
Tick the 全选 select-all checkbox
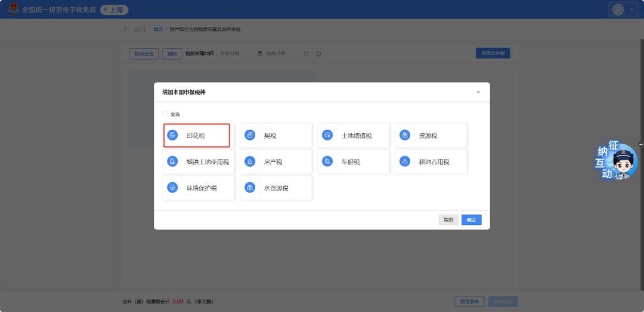(165, 114)
